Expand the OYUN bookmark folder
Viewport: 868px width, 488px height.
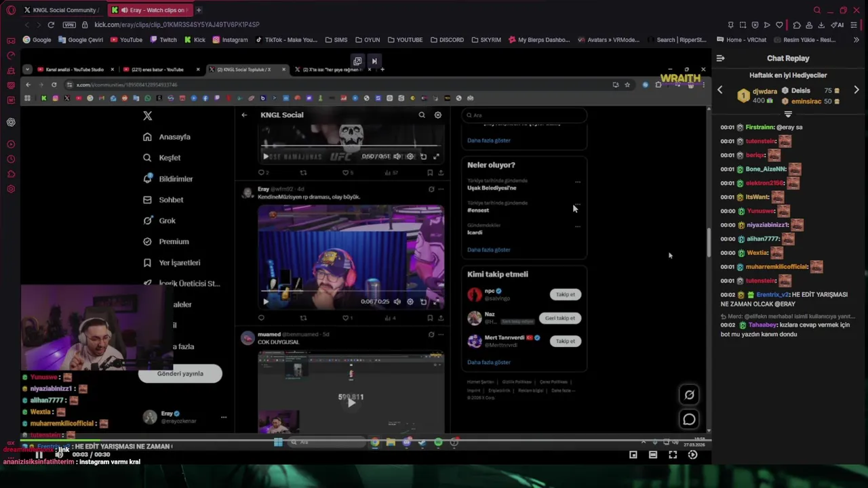pyautogui.click(x=367, y=40)
